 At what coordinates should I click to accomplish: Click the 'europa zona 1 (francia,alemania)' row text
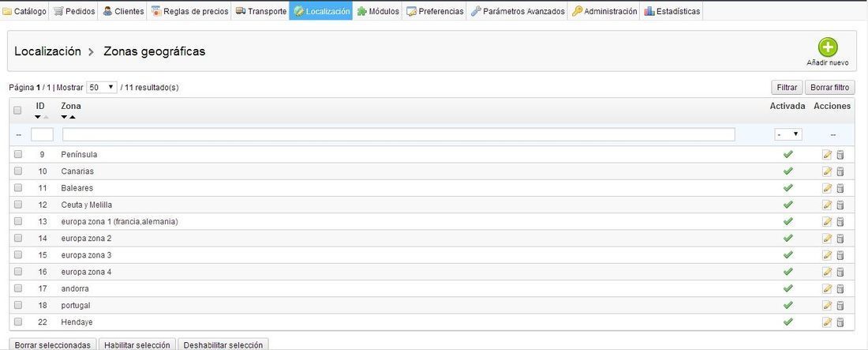click(x=120, y=222)
